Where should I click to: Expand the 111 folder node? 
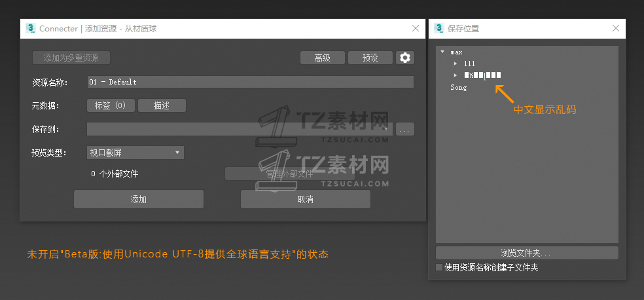click(456, 64)
